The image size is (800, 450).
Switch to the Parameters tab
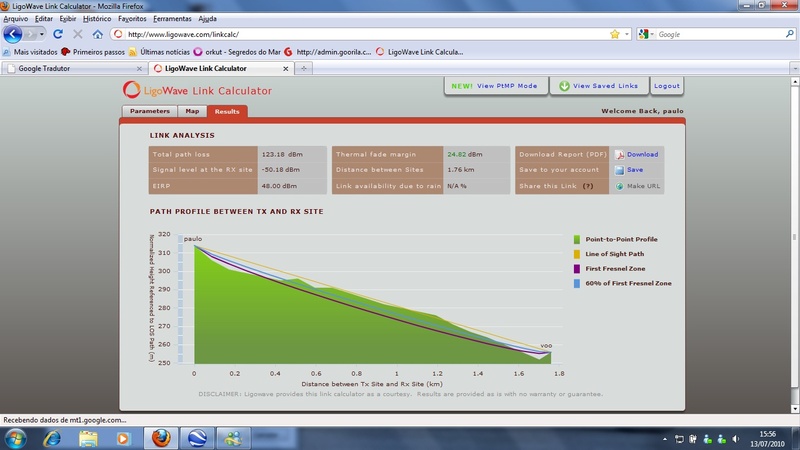[x=150, y=112]
